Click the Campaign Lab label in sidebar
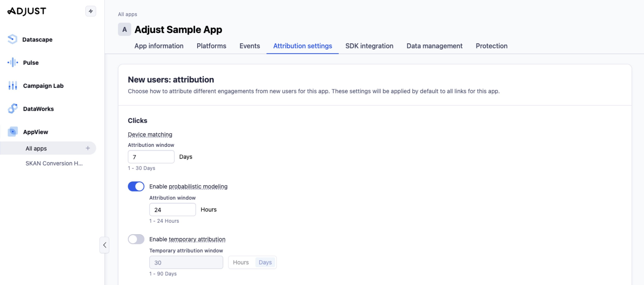Screen dimensions: 644x285 click(43, 86)
